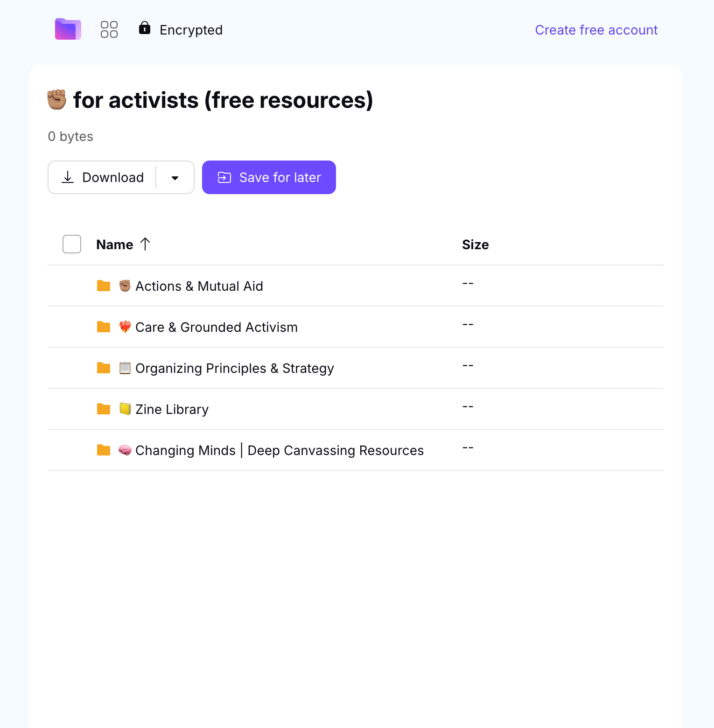Click the Organizing Principles & Strategy folder icon

104,368
